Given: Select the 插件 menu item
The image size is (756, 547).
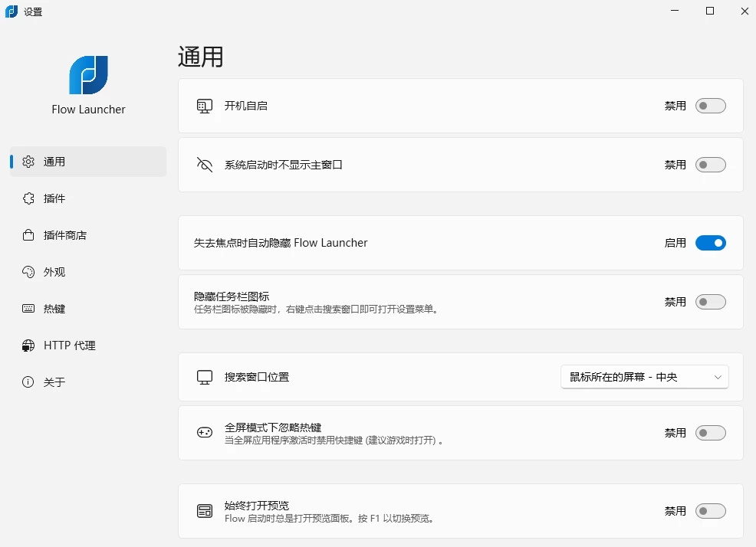Looking at the screenshot, I should (54, 198).
